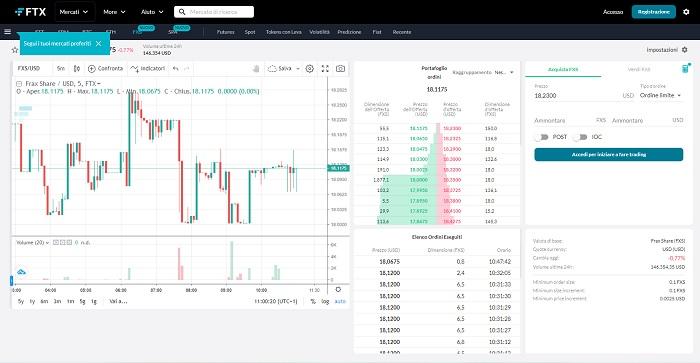Switch to the Vendi FXS tab

point(639,69)
